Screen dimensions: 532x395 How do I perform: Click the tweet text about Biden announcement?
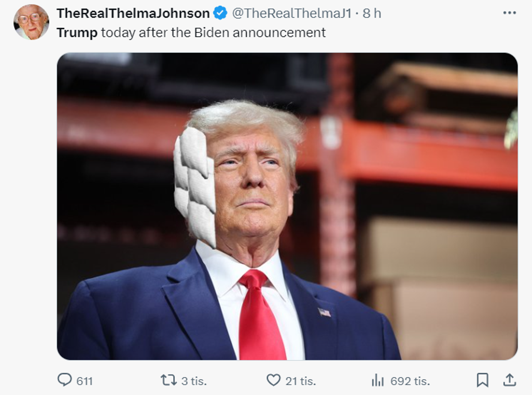[191, 33]
